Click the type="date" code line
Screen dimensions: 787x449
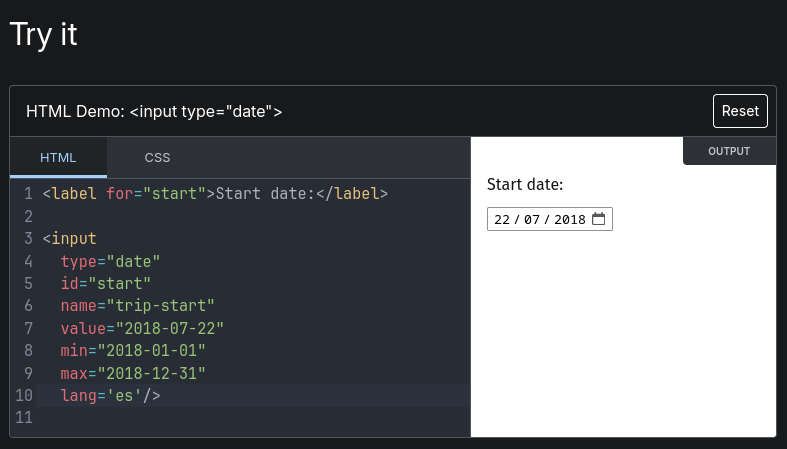coord(110,261)
